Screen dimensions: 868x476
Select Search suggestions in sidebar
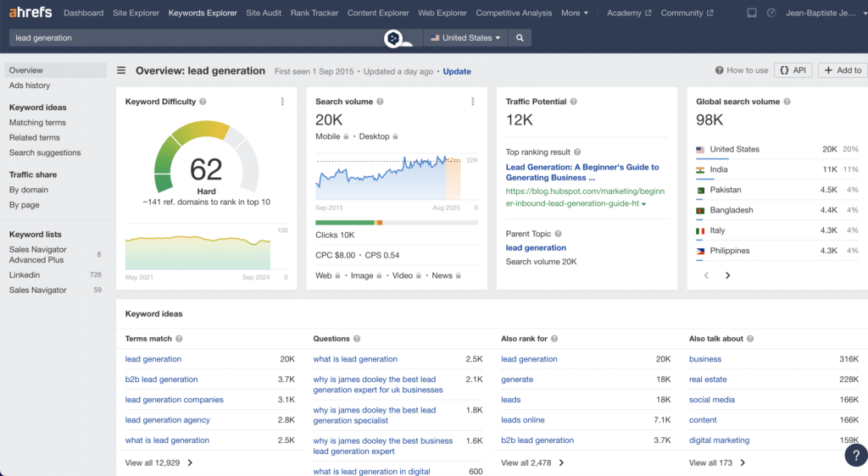tap(45, 152)
